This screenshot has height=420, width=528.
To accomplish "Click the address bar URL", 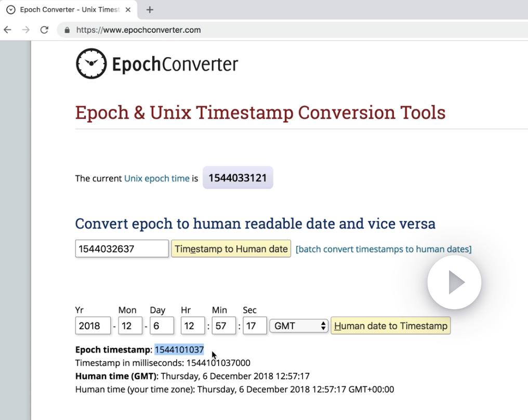I will [x=139, y=30].
